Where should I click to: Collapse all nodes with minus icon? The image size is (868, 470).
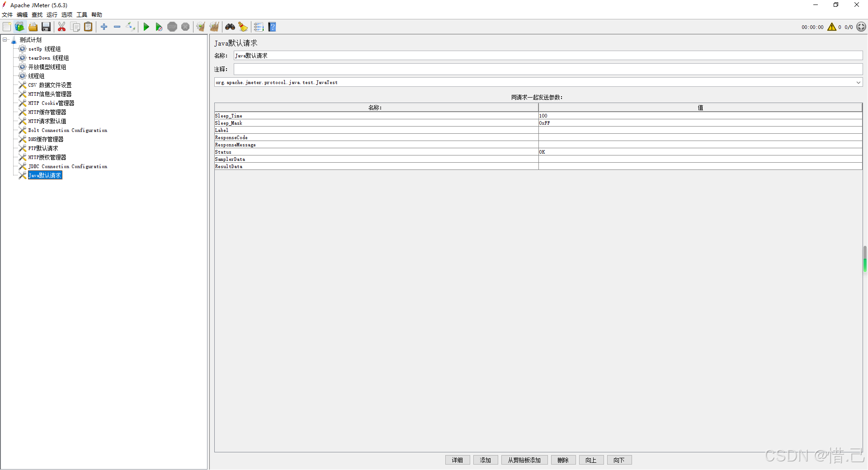coord(117,27)
